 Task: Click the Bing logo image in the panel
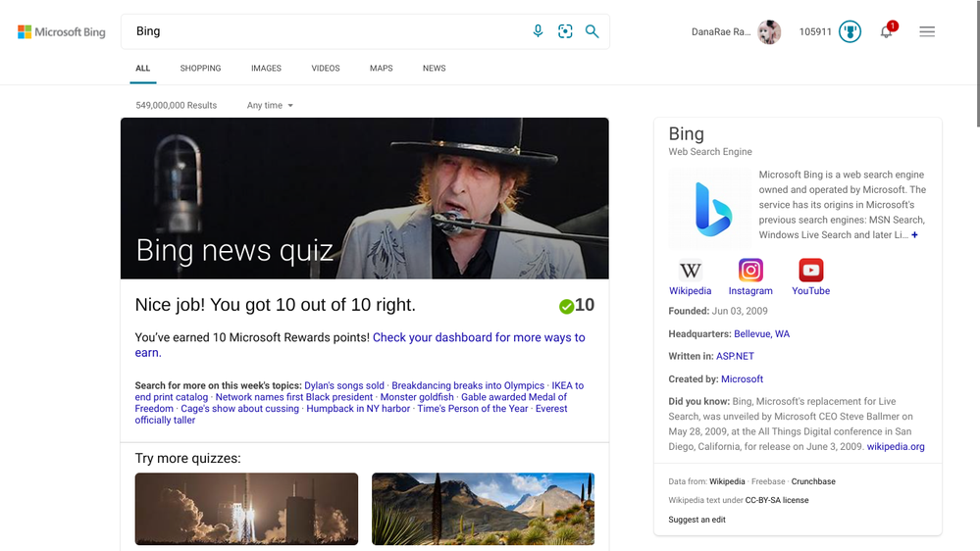tap(710, 209)
